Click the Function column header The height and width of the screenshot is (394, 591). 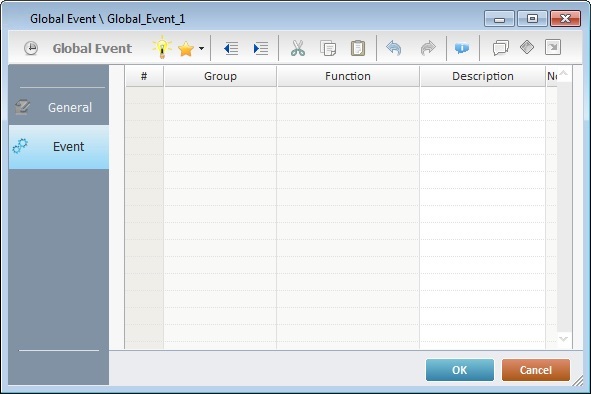coord(348,76)
